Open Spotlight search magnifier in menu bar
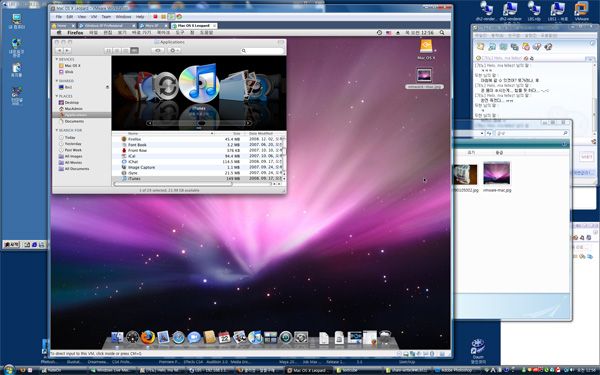This screenshot has width=600, height=375. click(x=442, y=33)
